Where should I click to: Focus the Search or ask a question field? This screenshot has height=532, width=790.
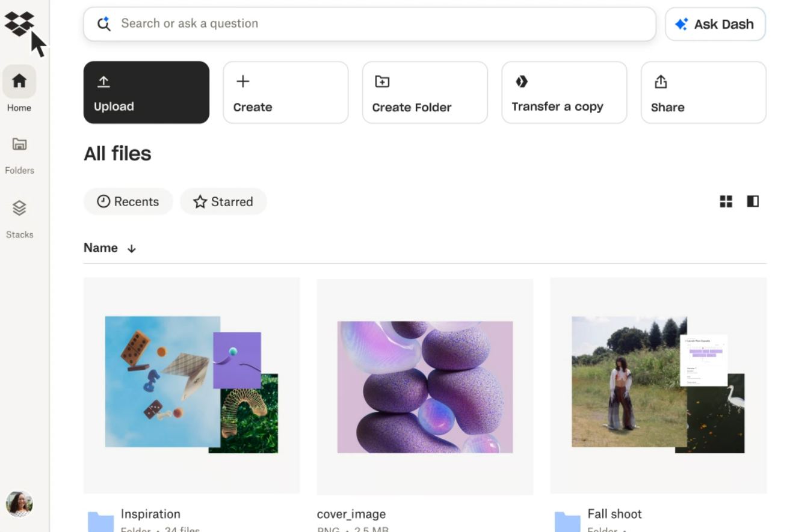point(369,24)
